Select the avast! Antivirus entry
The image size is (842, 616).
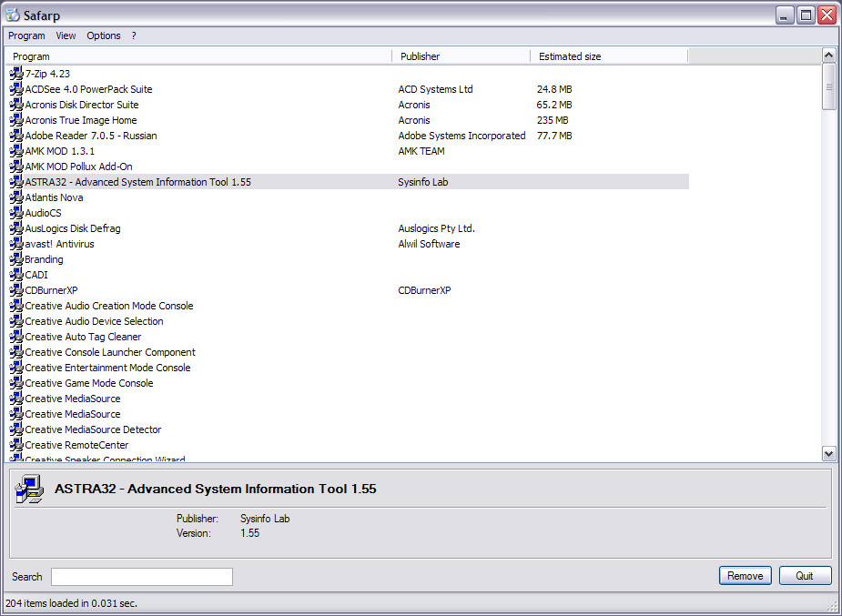59,244
